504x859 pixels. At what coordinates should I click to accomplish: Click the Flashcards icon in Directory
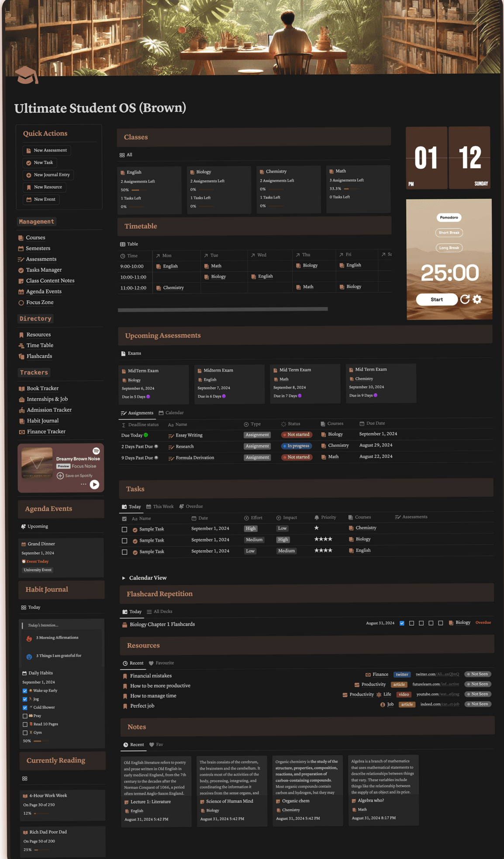[x=21, y=356]
